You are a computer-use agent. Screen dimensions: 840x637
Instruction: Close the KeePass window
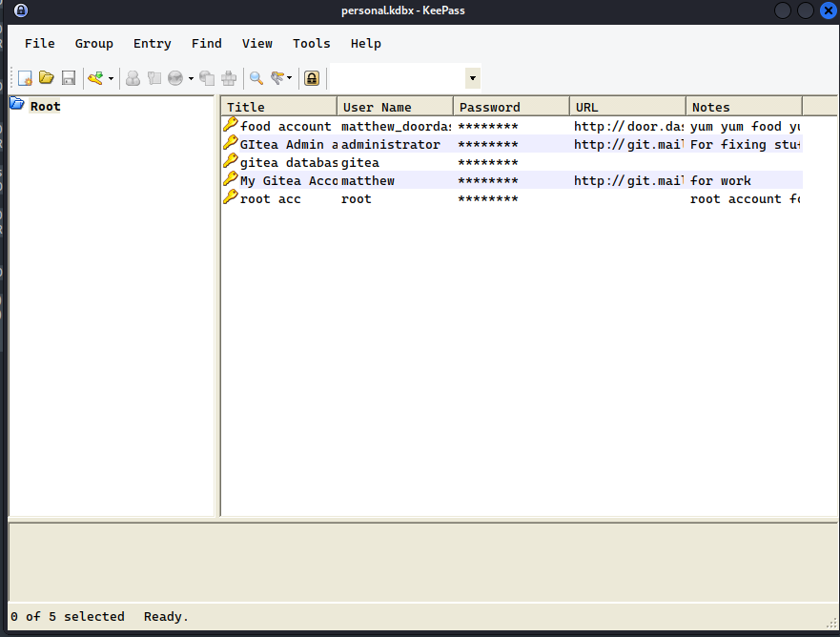point(829,10)
